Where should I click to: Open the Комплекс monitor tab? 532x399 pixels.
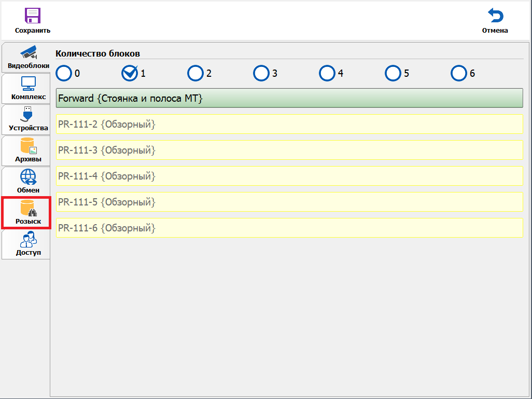28,89
